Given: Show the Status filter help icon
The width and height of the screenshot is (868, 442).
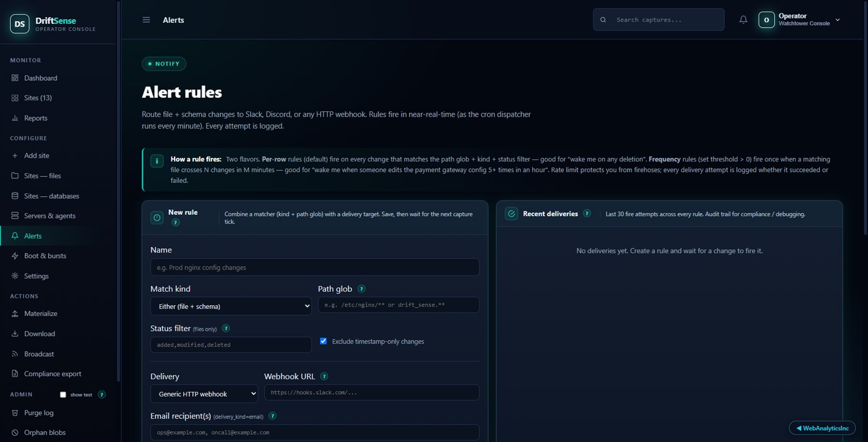Looking at the screenshot, I should tap(226, 328).
